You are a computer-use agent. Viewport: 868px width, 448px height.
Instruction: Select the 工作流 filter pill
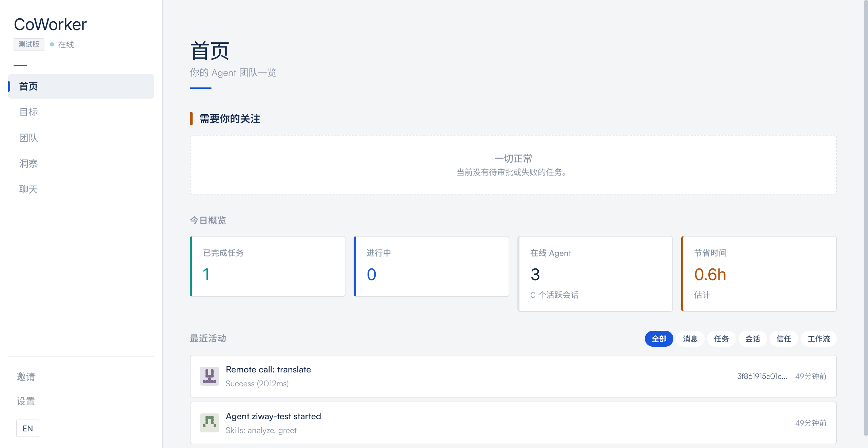click(x=818, y=339)
